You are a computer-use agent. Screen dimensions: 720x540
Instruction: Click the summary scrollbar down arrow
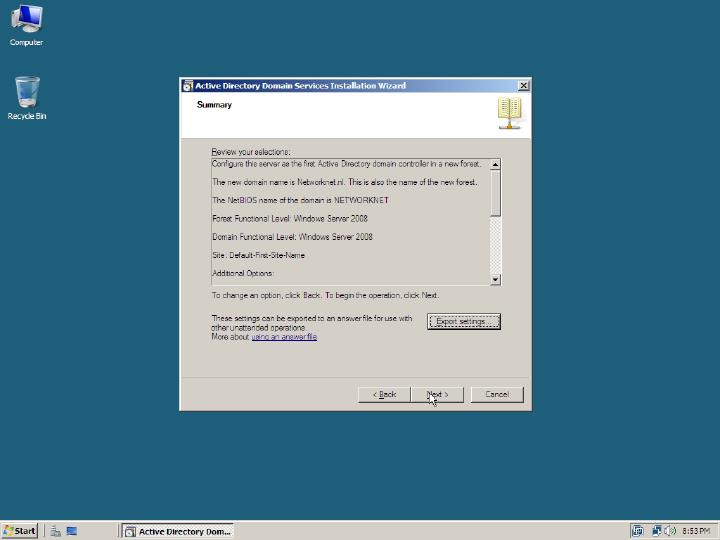[x=495, y=279]
